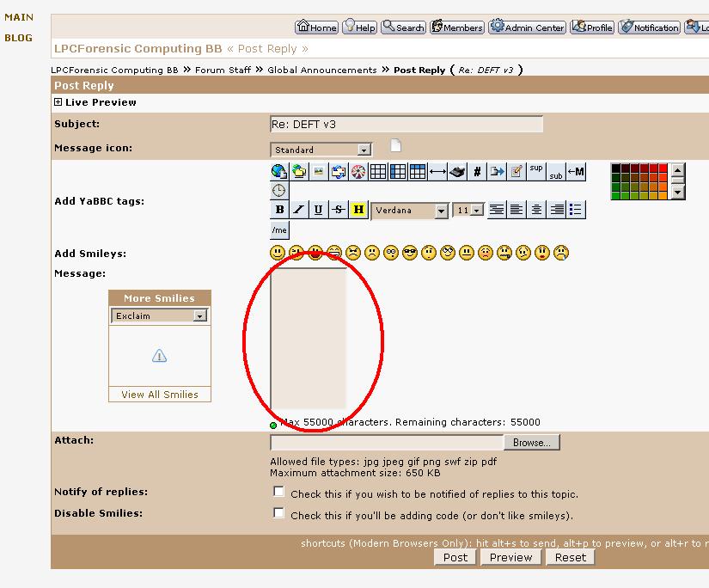The width and height of the screenshot is (709, 588).
Task: Apply italic formatting tag
Action: coord(298,210)
